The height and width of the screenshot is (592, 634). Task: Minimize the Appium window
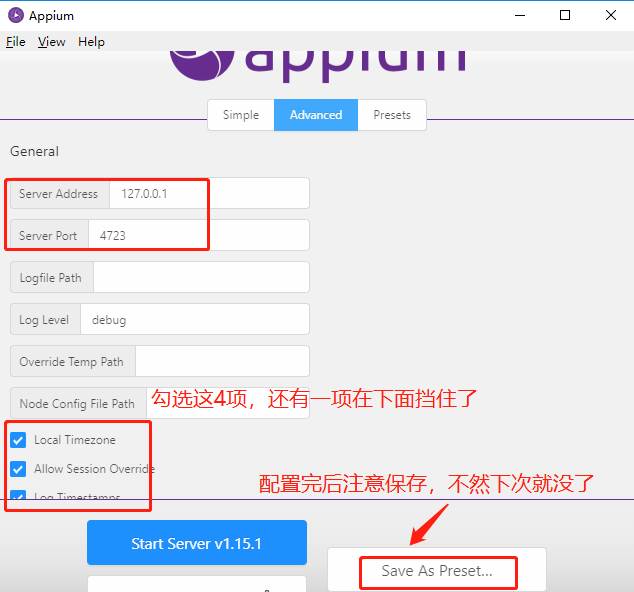520,15
